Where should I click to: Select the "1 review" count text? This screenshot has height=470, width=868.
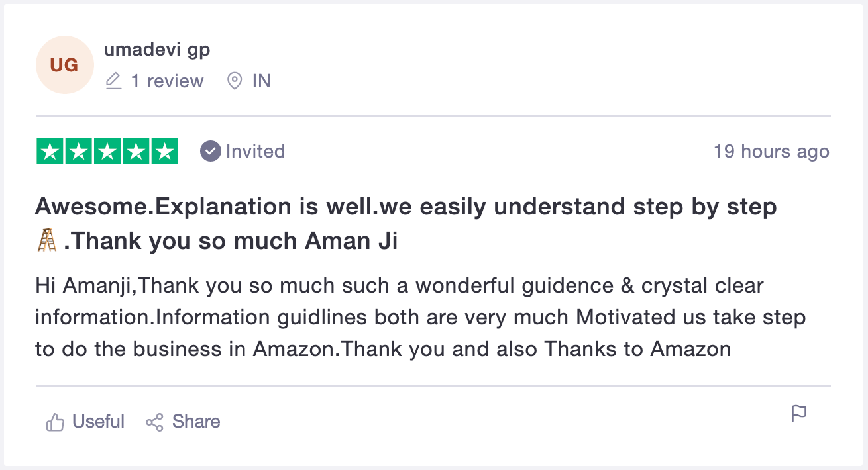(x=167, y=81)
